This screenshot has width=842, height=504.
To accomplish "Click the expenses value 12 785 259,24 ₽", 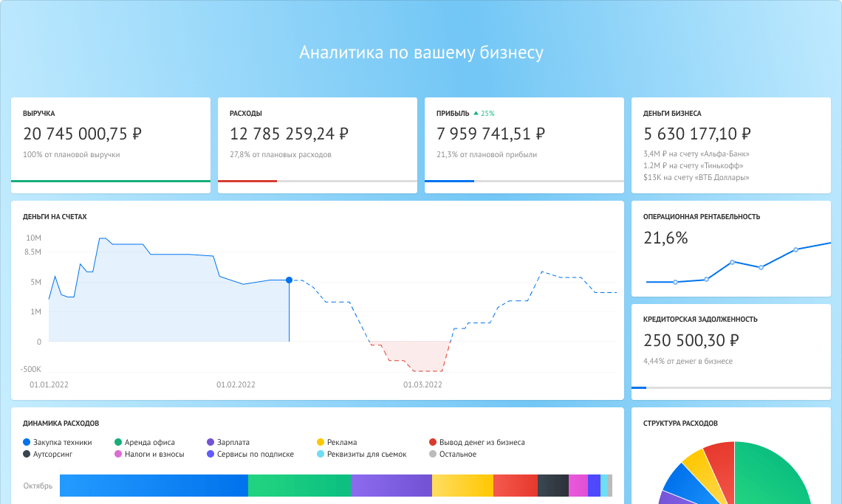I will coord(289,134).
